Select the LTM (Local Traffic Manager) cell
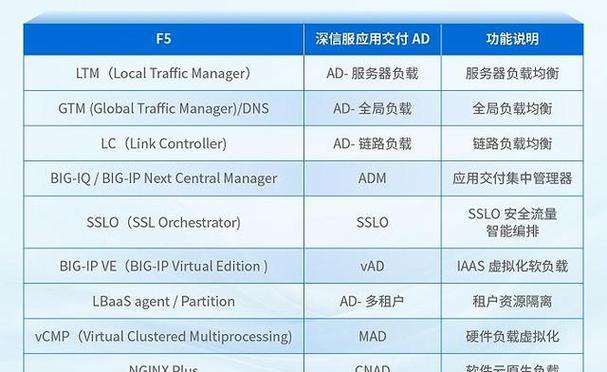The width and height of the screenshot is (607, 372). pyautogui.click(x=163, y=73)
